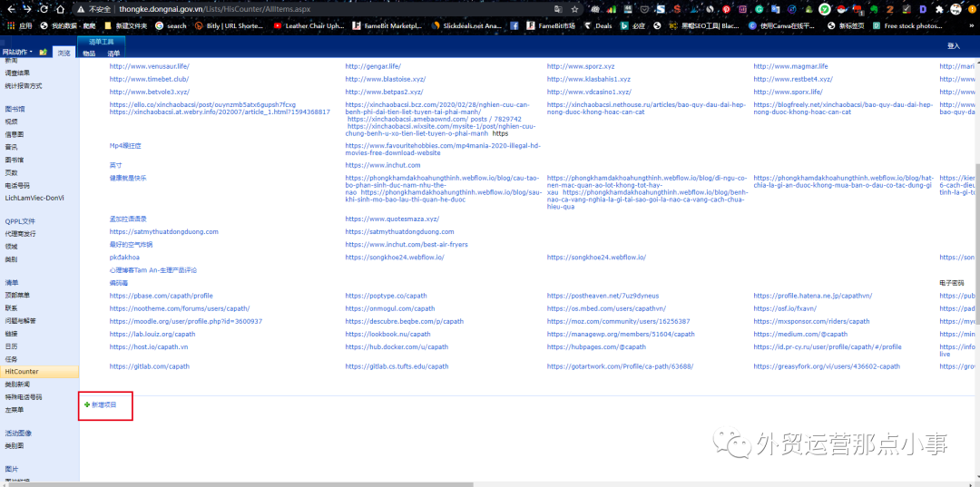Click the 清单工具 ribbon group header

click(x=102, y=41)
